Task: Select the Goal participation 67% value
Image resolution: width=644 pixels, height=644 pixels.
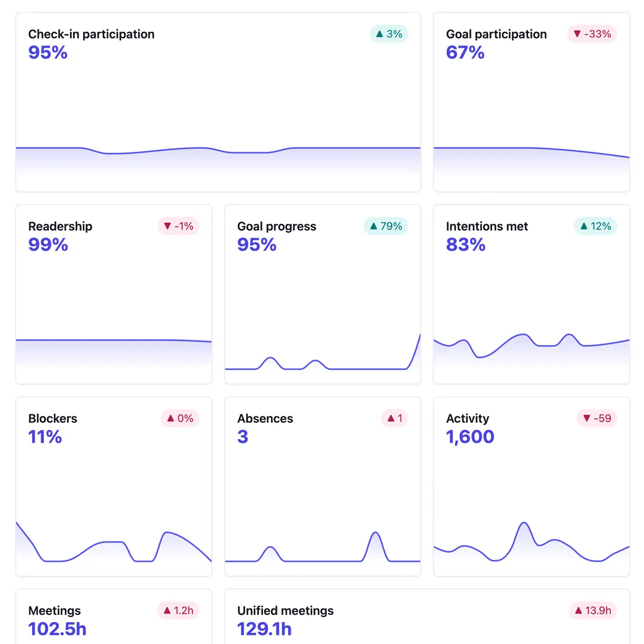Action: click(465, 52)
